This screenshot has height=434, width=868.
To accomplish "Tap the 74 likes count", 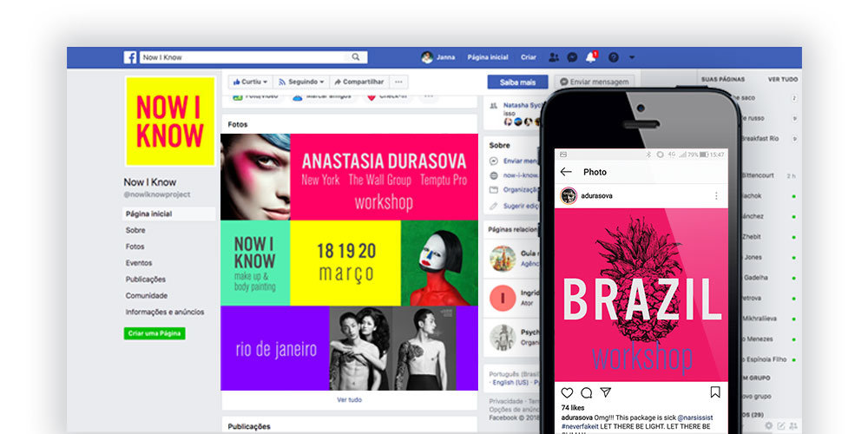I will pos(573,408).
